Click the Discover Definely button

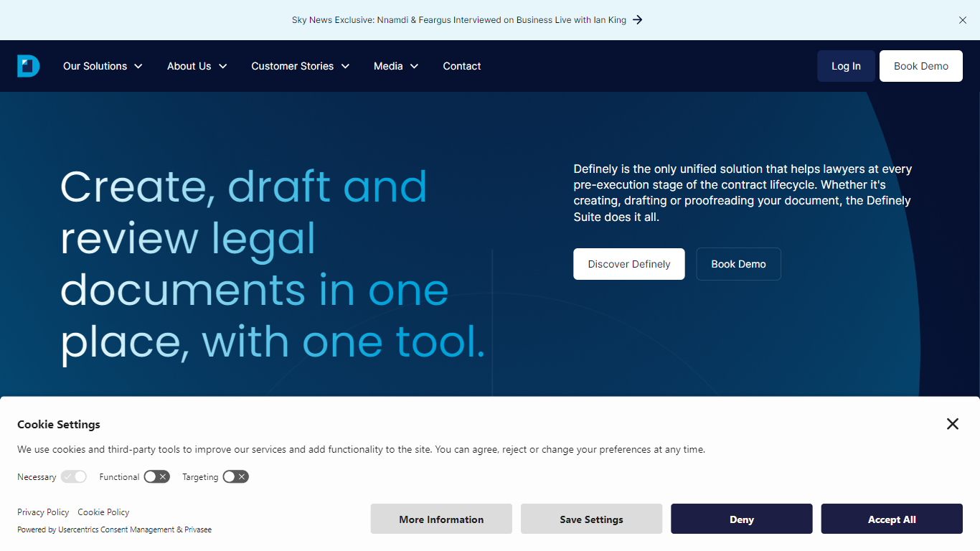point(629,264)
